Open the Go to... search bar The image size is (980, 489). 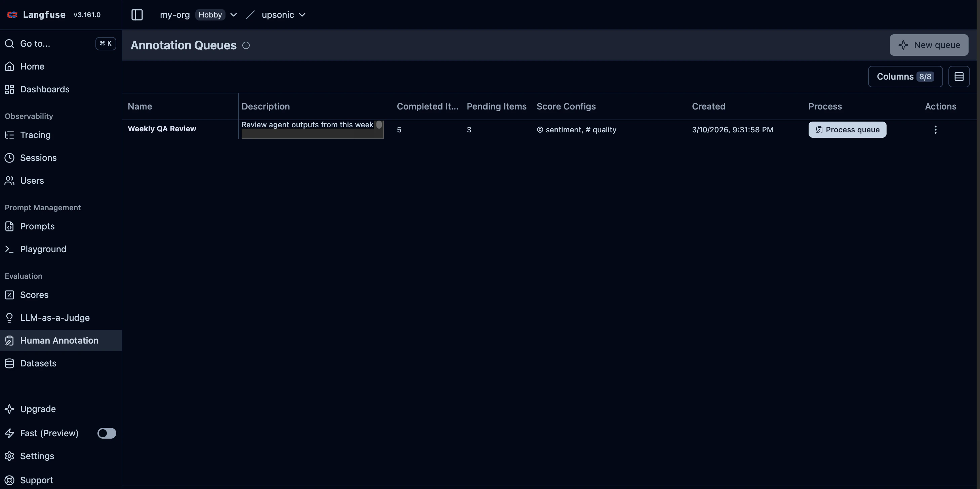(x=35, y=43)
